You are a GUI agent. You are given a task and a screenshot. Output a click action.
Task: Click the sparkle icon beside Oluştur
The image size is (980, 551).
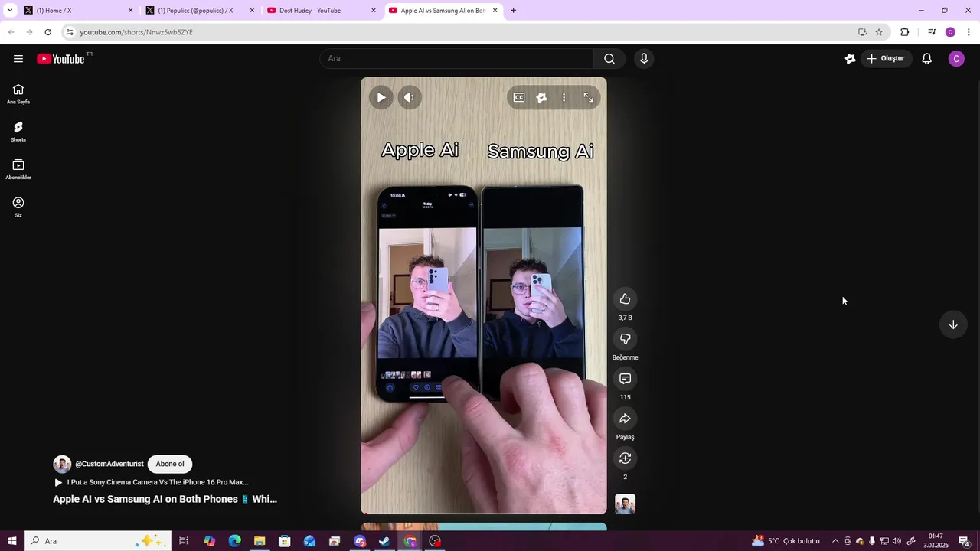[x=850, y=59]
